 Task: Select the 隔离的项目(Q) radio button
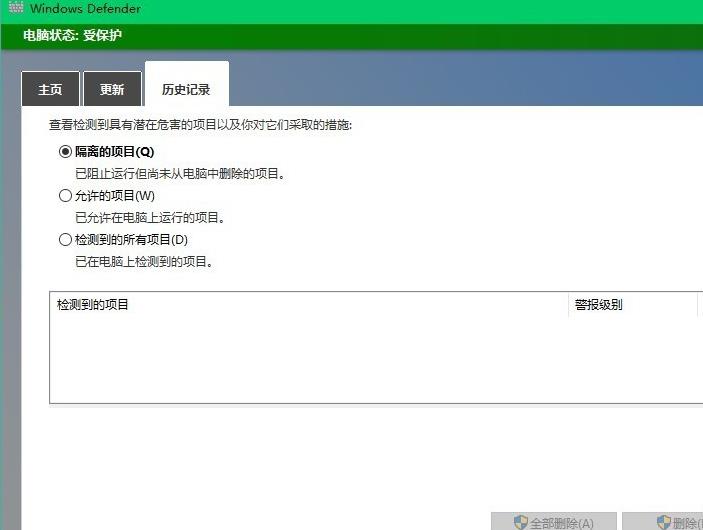[65, 152]
